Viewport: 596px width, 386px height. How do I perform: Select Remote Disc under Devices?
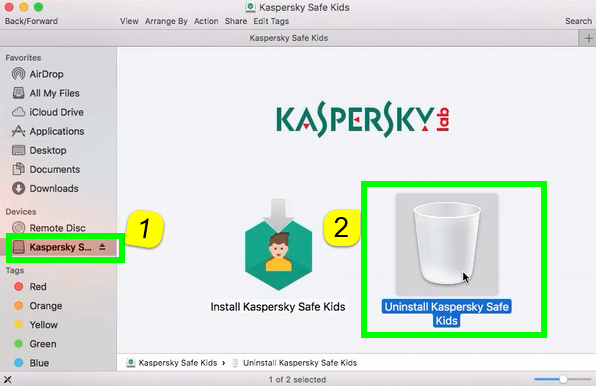pyautogui.click(x=49, y=228)
